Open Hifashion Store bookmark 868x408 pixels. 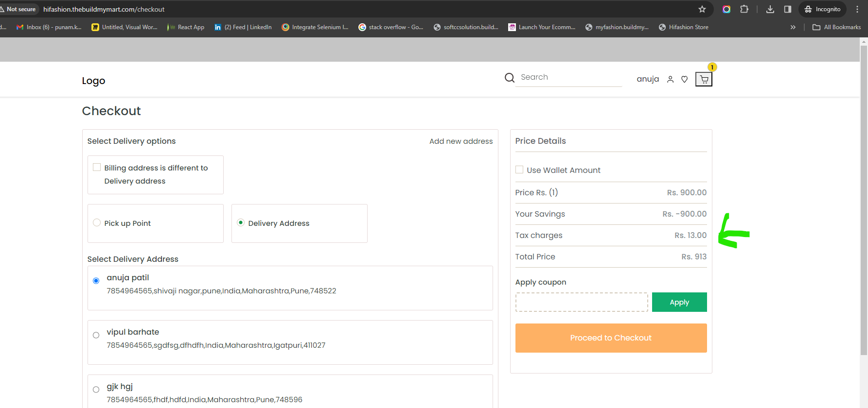(x=684, y=27)
